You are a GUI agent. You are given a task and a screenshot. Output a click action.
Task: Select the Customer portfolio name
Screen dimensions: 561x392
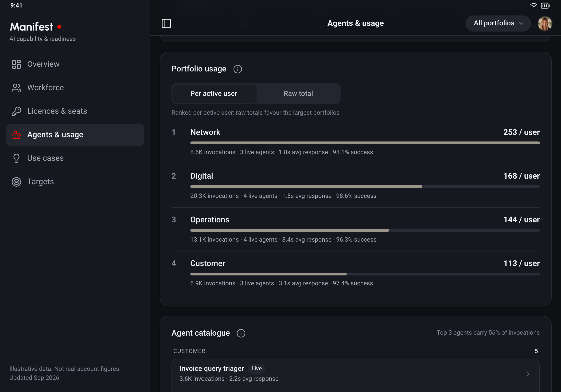[x=208, y=263]
